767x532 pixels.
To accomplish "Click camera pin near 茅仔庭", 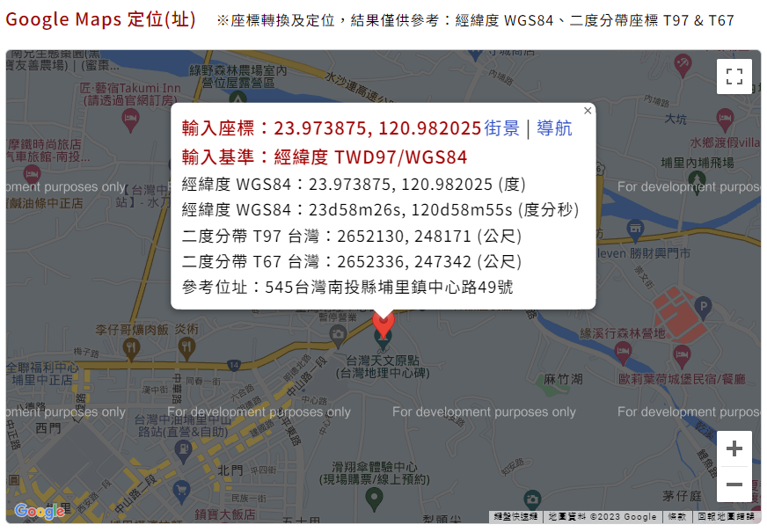I will [x=532, y=500].
